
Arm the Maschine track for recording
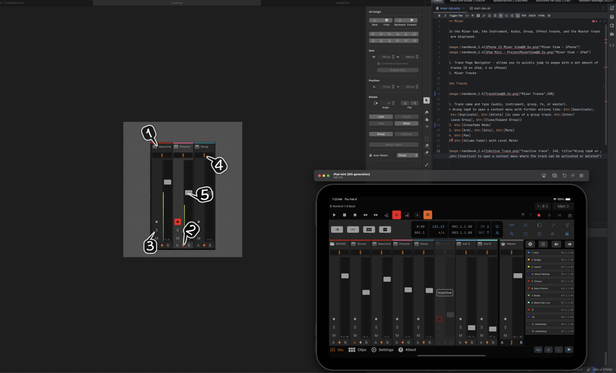click(376, 319)
